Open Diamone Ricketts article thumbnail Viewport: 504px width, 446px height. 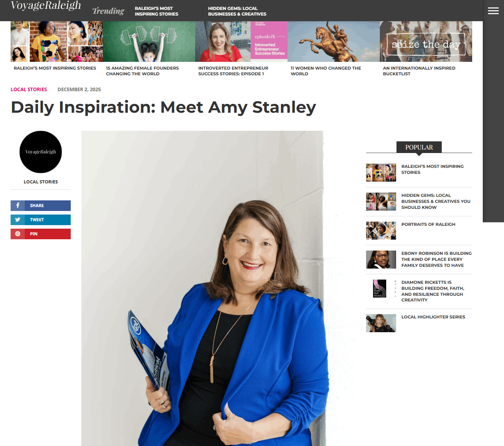[381, 288]
